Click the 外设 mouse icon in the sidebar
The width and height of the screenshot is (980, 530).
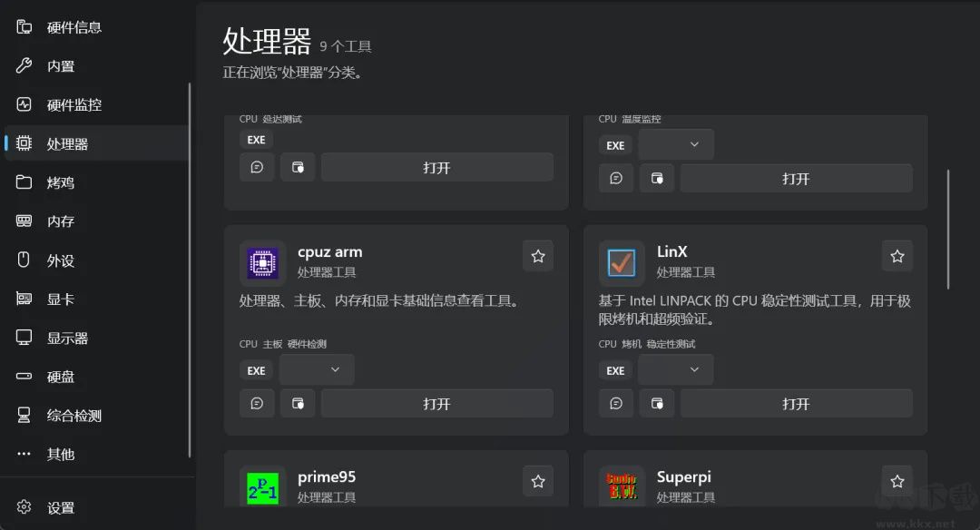pos(24,260)
